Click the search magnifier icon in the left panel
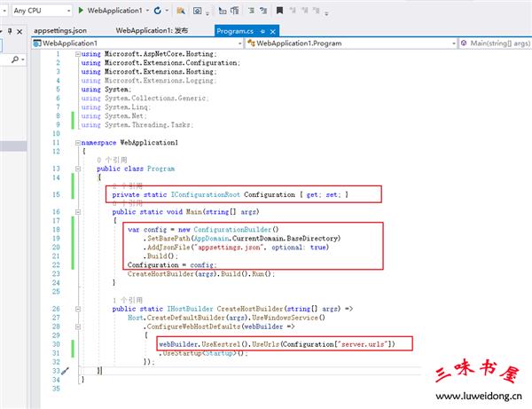Image resolution: width=532 pixels, height=409 pixels. 16,60
